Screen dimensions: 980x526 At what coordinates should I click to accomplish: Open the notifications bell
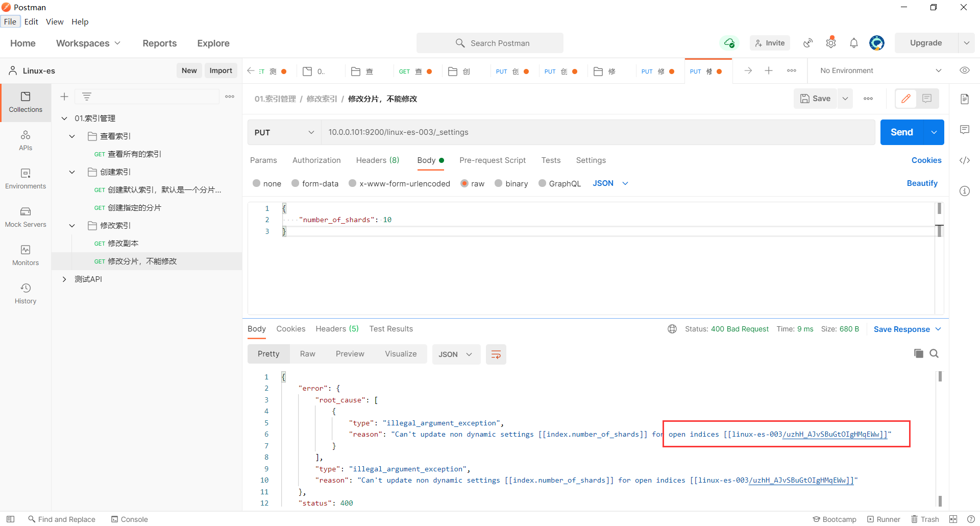(x=854, y=43)
